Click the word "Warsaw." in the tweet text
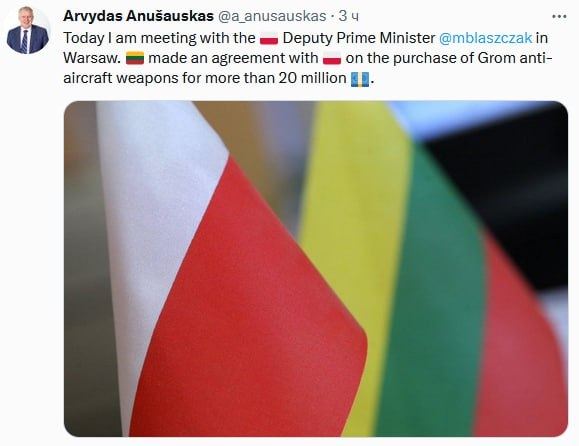Viewport: 579px width, 446px height. pos(92,58)
